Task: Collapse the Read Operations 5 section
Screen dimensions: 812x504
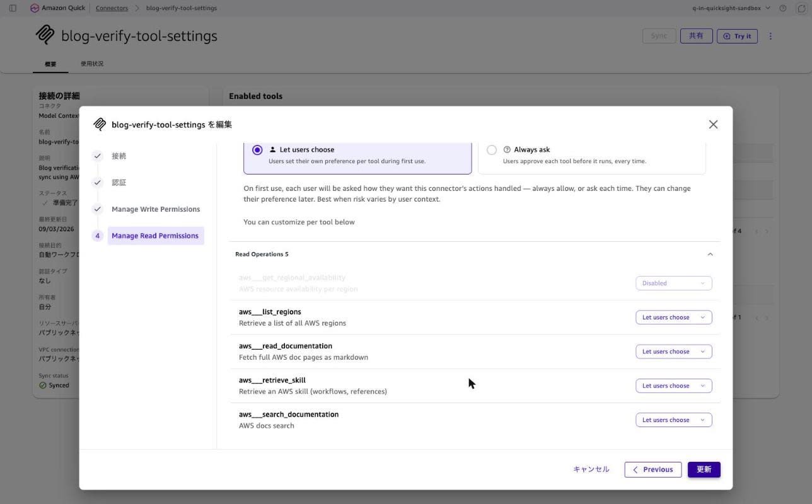Action: (710, 254)
